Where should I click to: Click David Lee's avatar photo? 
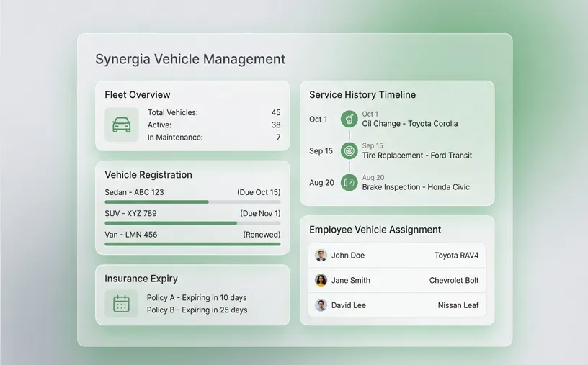[321, 305]
